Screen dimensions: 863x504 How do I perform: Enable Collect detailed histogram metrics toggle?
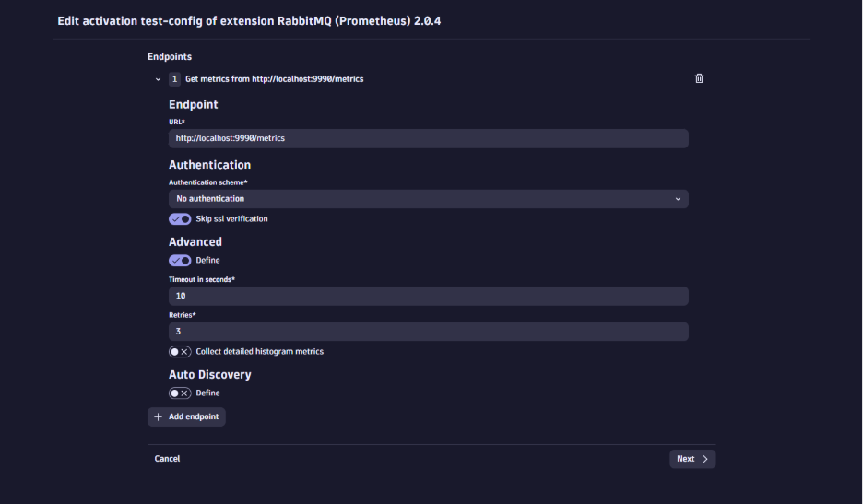[180, 352]
